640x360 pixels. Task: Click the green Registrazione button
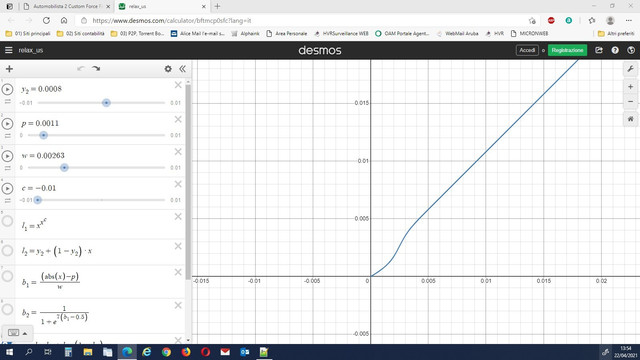[x=567, y=50]
